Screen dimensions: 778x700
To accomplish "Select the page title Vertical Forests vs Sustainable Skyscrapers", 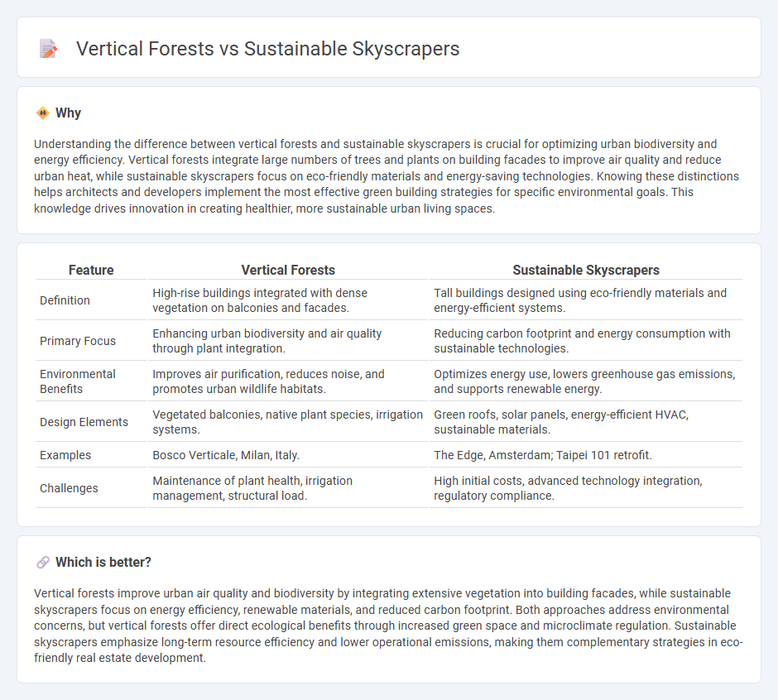I will coord(268,49).
